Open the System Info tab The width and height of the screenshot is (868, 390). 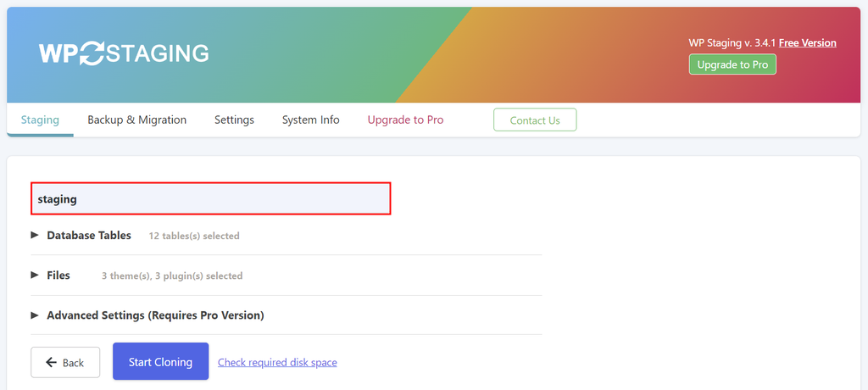click(x=310, y=120)
